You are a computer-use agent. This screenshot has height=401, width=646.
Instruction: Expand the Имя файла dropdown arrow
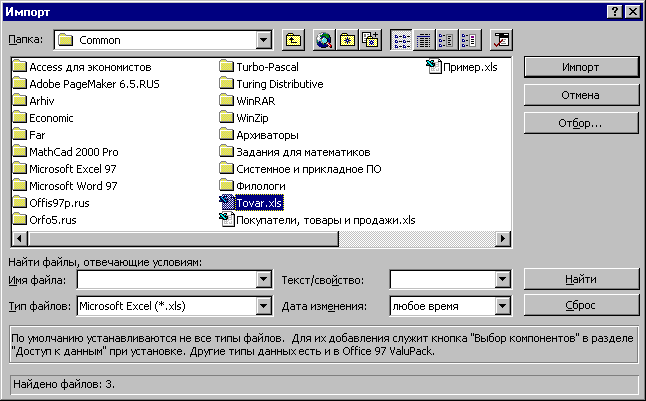263,280
